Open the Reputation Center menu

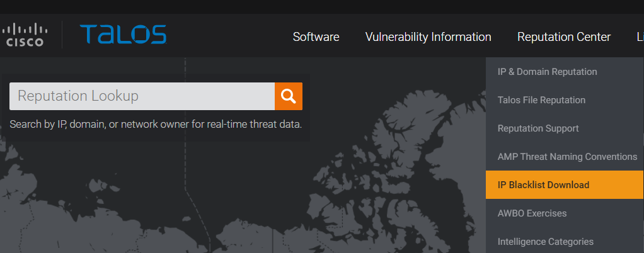tap(564, 37)
